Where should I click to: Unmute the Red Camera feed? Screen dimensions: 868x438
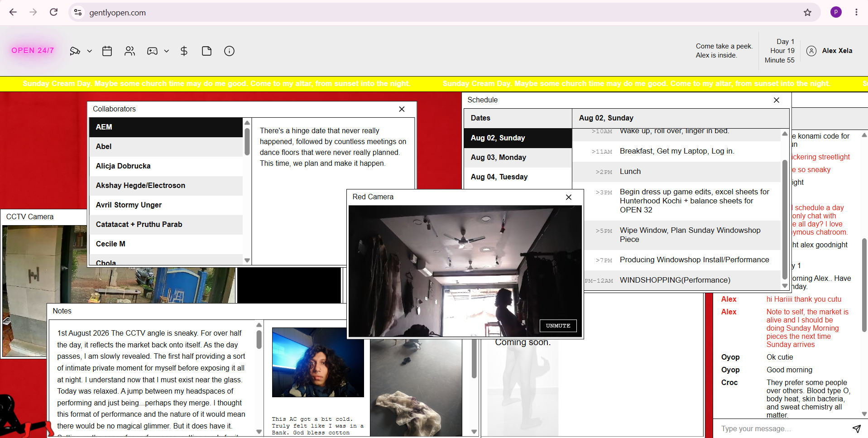(558, 326)
